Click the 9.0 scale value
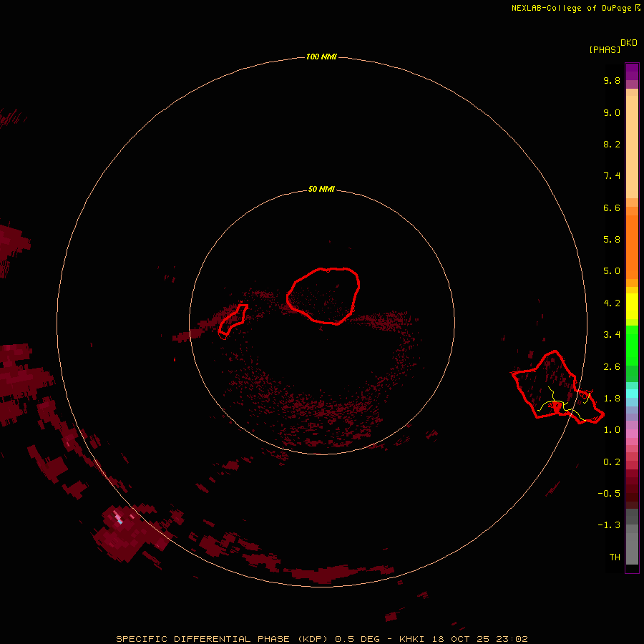This screenshot has width=644, height=644. click(x=612, y=112)
